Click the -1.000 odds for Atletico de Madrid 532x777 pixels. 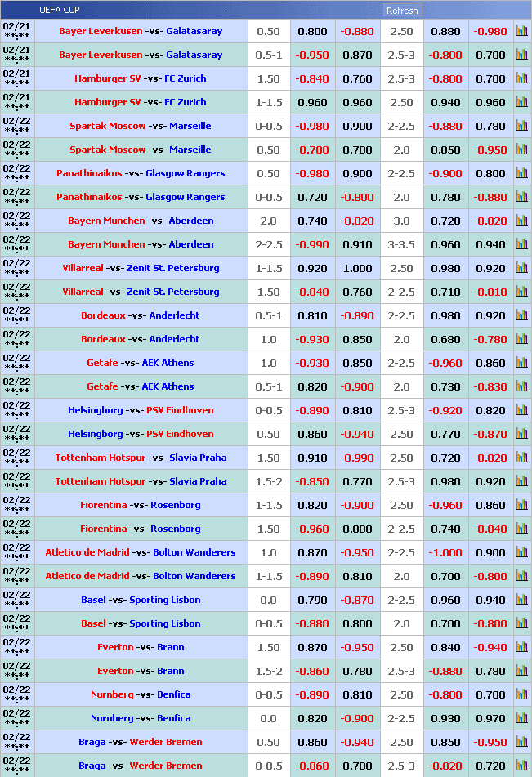[x=446, y=553]
